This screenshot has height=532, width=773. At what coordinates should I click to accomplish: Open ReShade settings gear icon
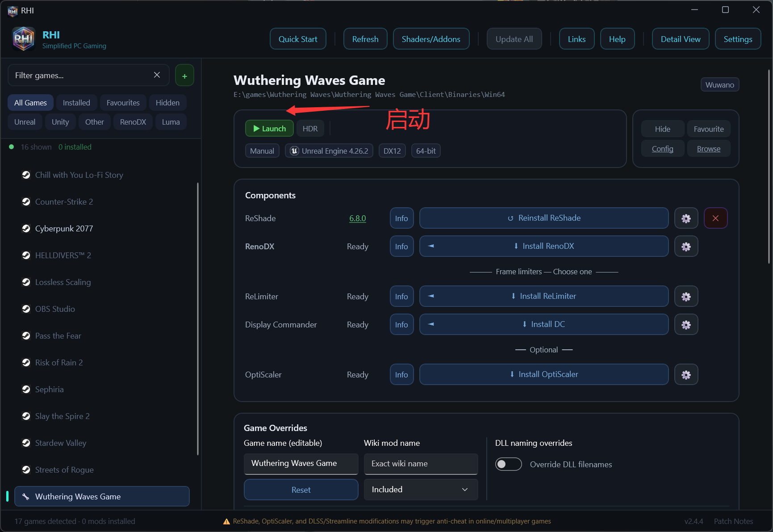(686, 218)
